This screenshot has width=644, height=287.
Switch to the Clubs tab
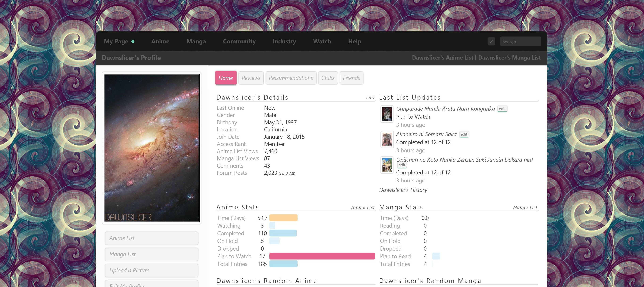tap(328, 78)
